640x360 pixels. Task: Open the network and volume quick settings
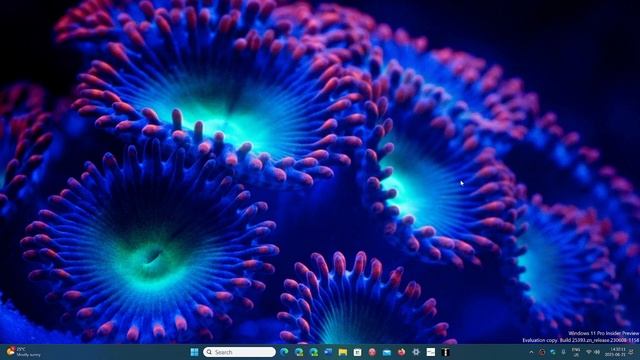593,352
